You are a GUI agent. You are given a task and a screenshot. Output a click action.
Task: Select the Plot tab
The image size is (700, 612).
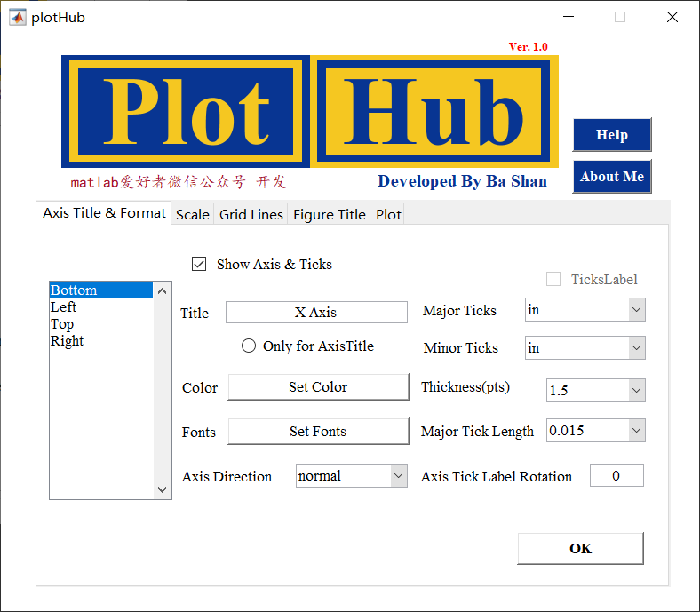(x=388, y=214)
